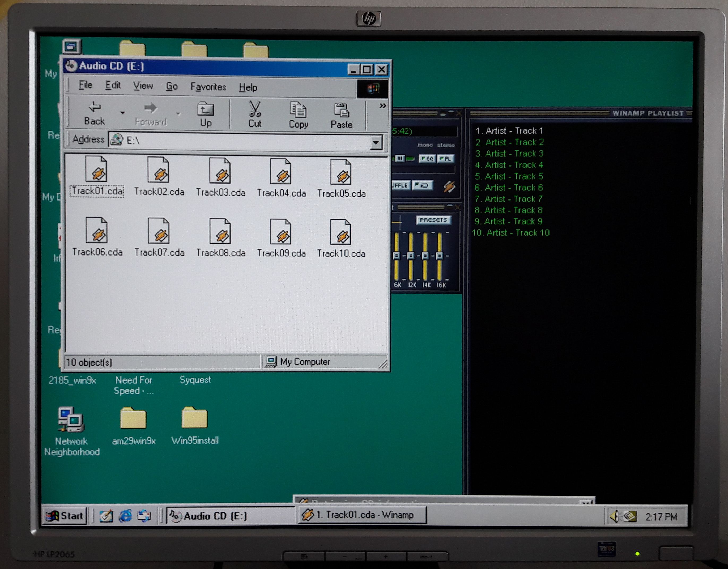Open the Favorites menu
The height and width of the screenshot is (569, 728).
click(x=208, y=87)
